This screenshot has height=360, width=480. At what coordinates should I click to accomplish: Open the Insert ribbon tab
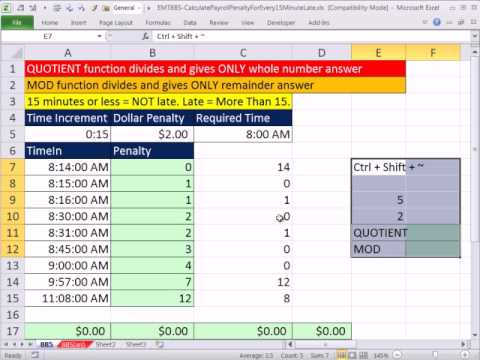(79, 23)
